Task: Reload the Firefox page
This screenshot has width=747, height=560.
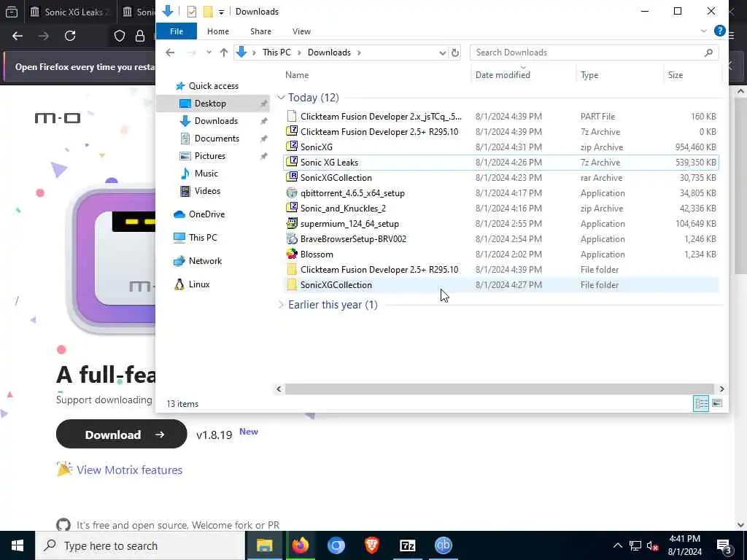Action: (x=70, y=36)
